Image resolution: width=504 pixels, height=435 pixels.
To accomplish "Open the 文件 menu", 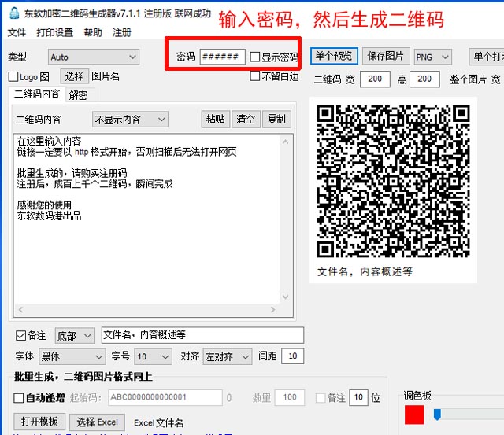I will pyautogui.click(x=17, y=32).
